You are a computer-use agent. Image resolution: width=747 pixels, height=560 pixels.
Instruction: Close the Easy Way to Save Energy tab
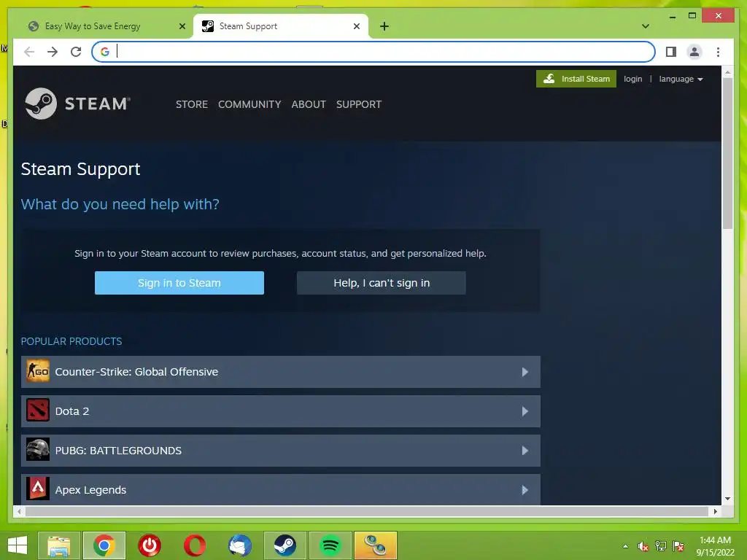click(182, 26)
